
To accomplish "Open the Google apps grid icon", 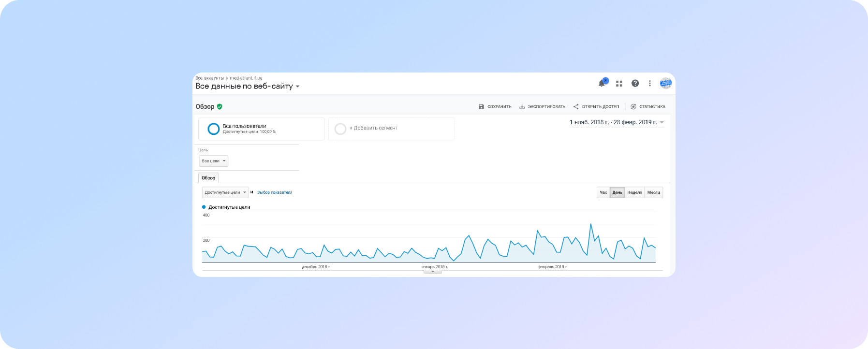I will click(619, 84).
